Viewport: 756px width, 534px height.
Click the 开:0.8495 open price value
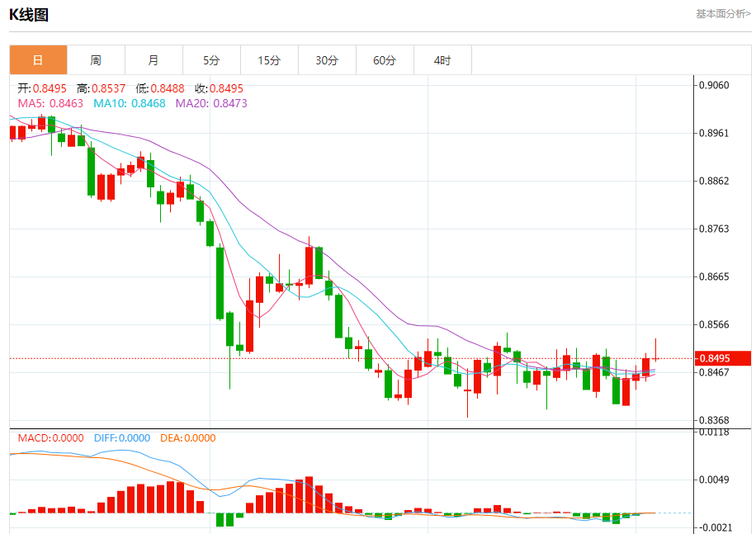tap(42, 88)
